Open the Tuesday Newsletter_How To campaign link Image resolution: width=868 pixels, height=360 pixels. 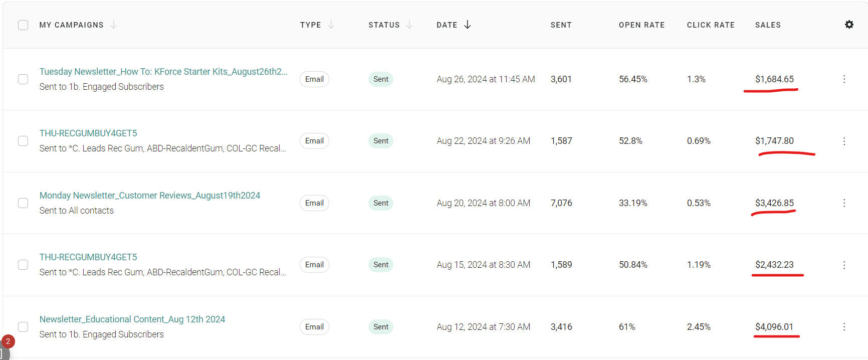pyautogui.click(x=163, y=72)
